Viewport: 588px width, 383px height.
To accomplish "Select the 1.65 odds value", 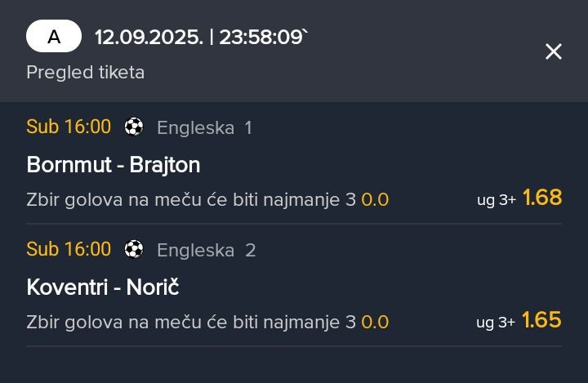I will 541,320.
